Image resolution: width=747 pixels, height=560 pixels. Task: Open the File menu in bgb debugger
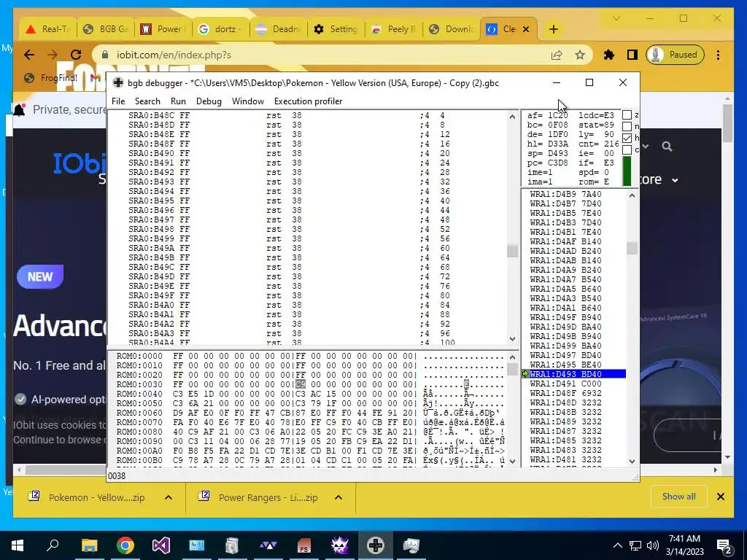coord(118,101)
